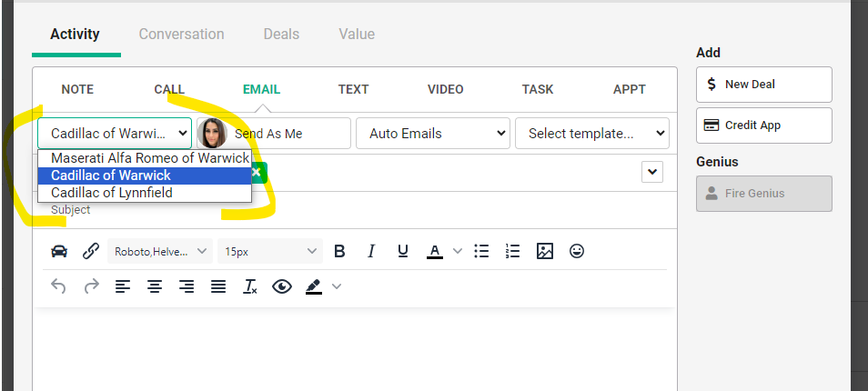This screenshot has width=868, height=391.
Task: Click the insert link icon
Action: click(x=91, y=251)
